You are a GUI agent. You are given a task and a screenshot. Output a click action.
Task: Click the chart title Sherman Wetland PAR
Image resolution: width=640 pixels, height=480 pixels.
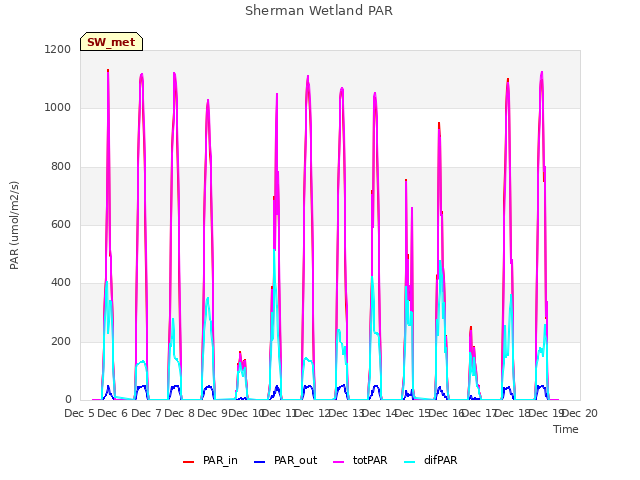coord(319,10)
